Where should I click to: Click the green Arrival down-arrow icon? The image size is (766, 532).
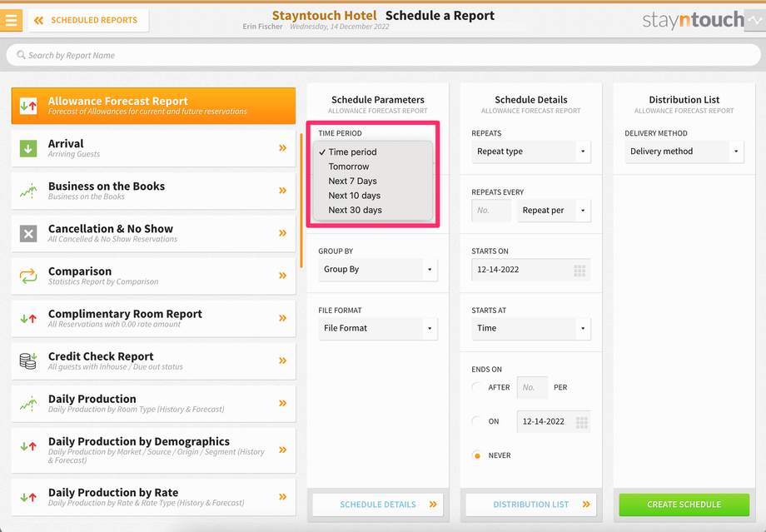coord(28,148)
